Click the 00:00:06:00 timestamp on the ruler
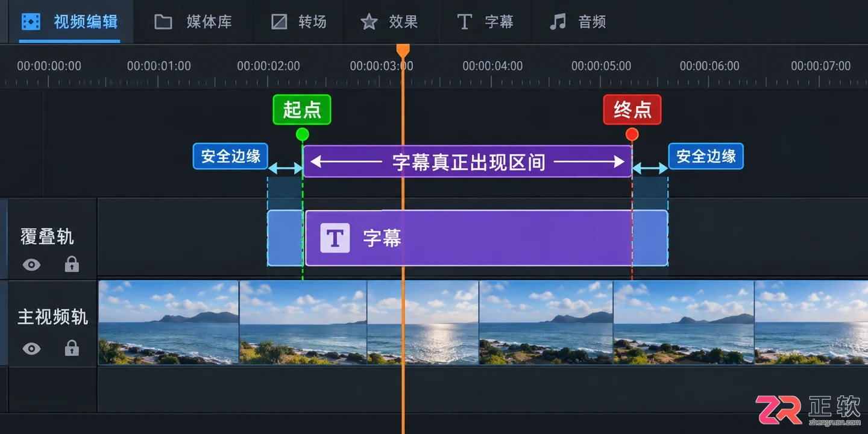Image resolution: width=868 pixels, height=434 pixels. [x=709, y=66]
